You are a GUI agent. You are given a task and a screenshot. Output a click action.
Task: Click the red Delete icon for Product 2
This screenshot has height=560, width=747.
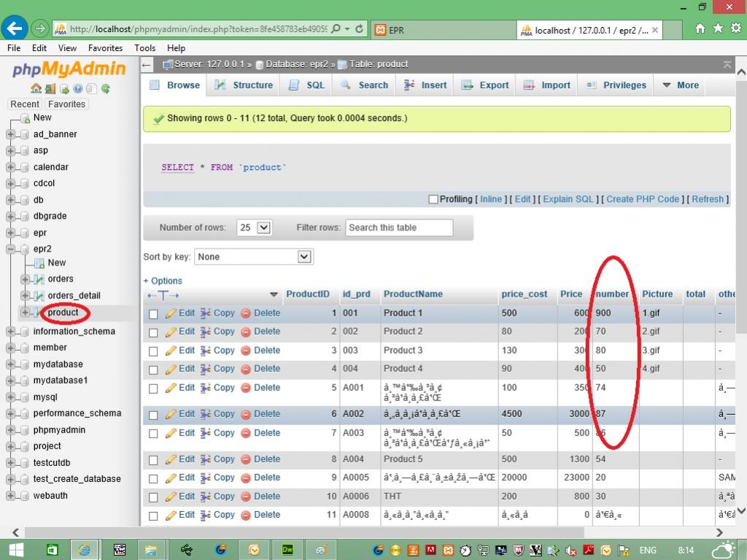(246, 332)
